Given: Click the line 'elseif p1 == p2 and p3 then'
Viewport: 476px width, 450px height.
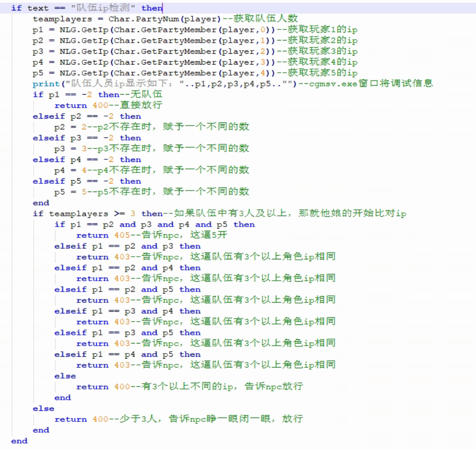Looking at the screenshot, I should pos(128,246).
